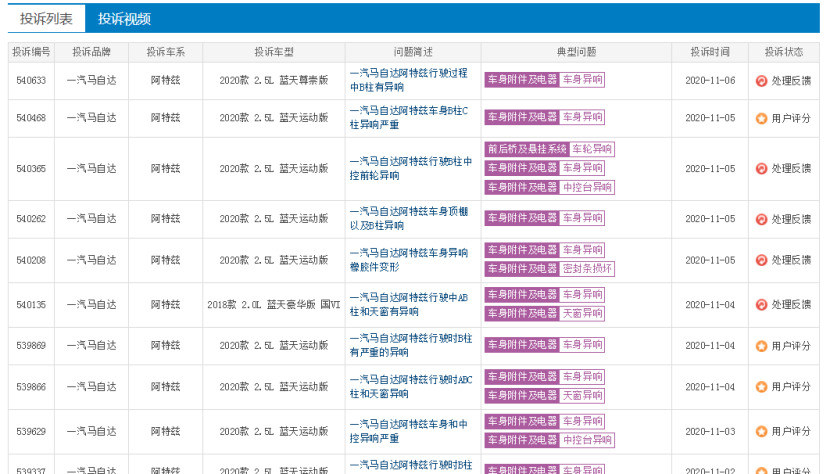This screenshot has width=830, height=474.
Task: Select complaint number 540262
Action: point(31,219)
